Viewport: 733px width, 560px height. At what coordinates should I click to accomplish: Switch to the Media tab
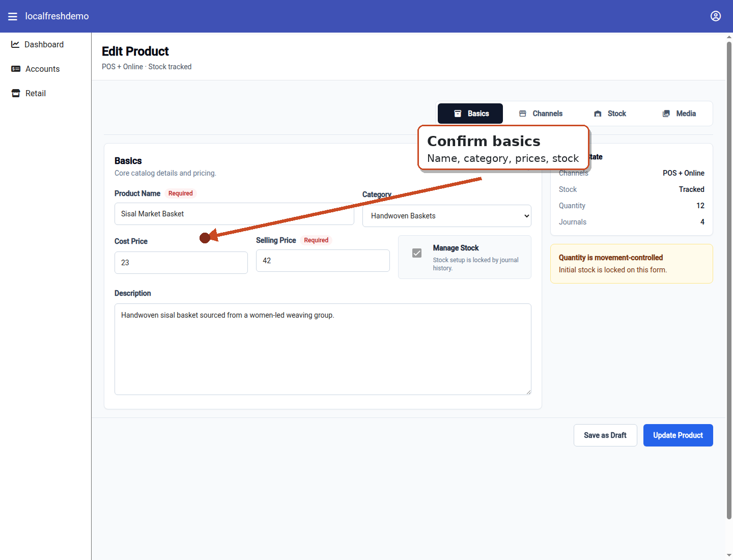[679, 114]
